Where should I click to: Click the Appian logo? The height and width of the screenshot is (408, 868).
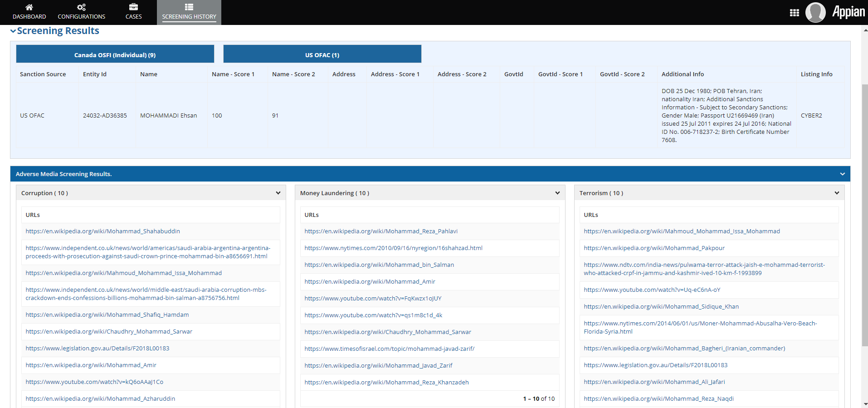848,12
